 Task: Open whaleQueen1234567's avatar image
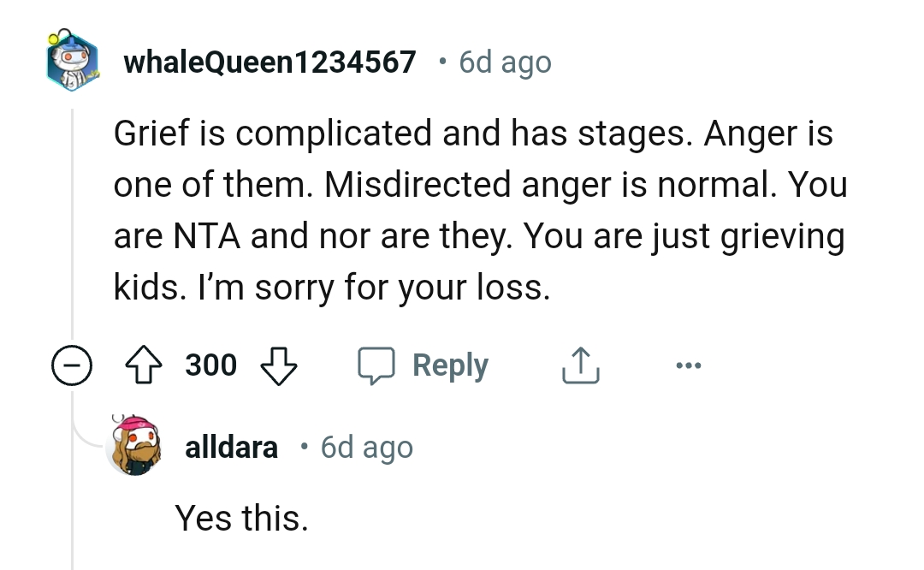(72, 62)
